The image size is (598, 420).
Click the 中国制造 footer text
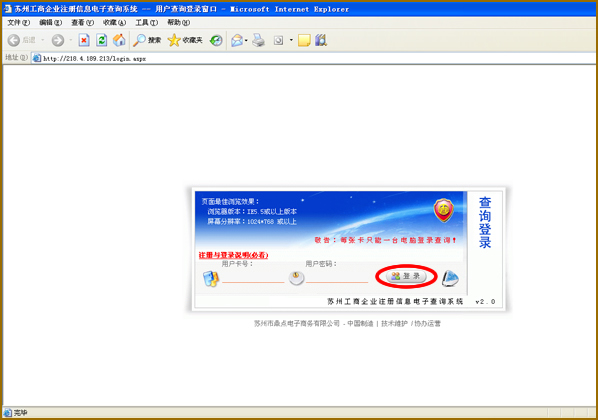(x=360, y=323)
